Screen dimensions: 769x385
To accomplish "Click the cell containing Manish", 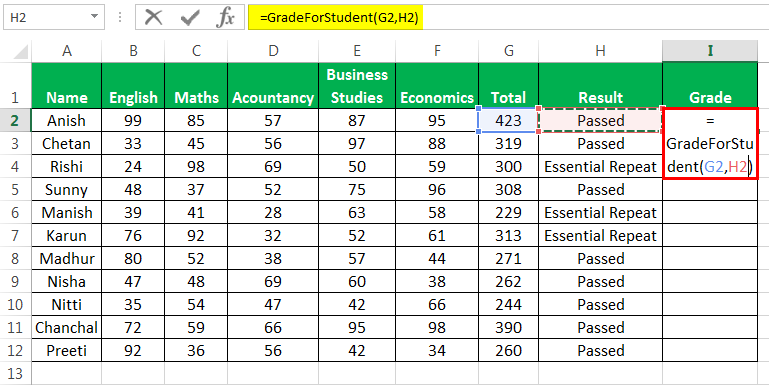I will pyautogui.click(x=67, y=212).
